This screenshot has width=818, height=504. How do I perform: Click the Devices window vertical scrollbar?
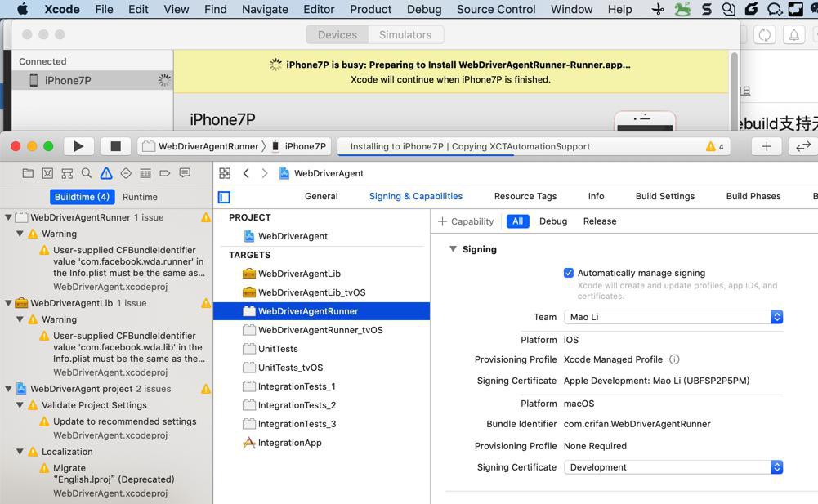tap(734, 91)
